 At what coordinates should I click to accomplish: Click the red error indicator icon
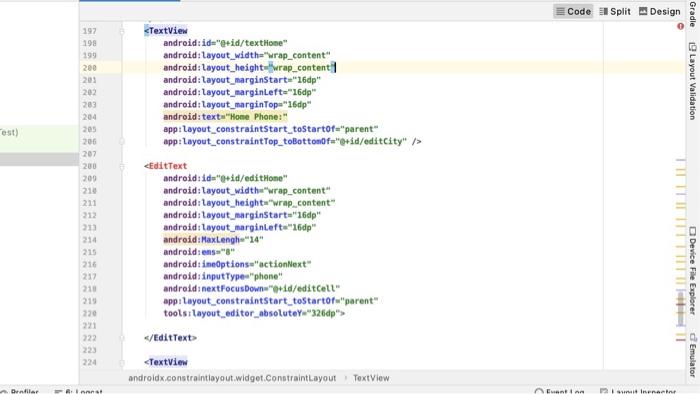680,26
